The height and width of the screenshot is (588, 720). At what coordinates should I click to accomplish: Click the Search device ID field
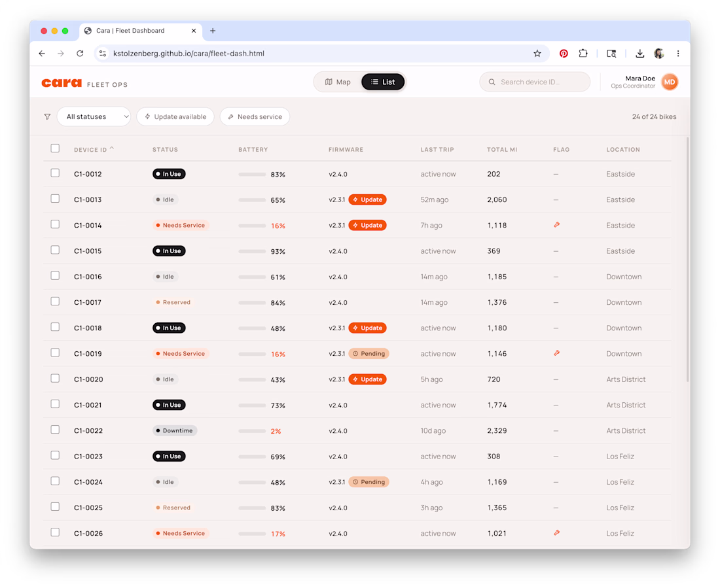pos(535,82)
